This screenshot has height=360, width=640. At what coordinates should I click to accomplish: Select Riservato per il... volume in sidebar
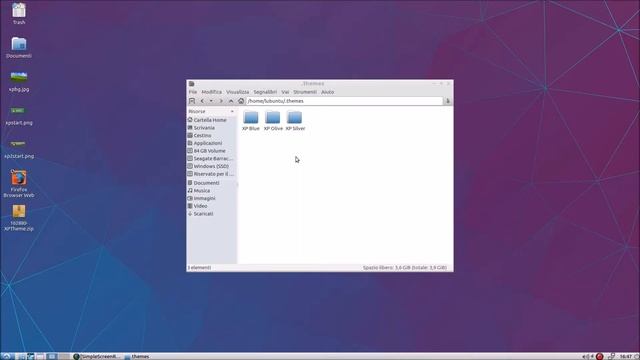[x=211, y=174]
